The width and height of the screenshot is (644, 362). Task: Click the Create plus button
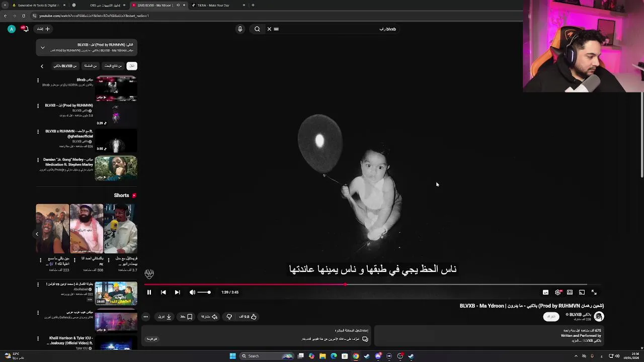click(x=44, y=29)
